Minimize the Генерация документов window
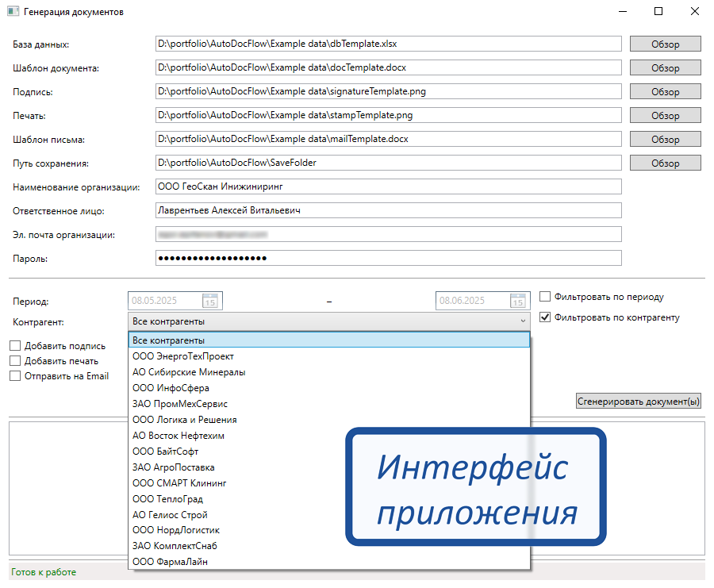Viewport: 714px width, 588px height. click(x=623, y=11)
